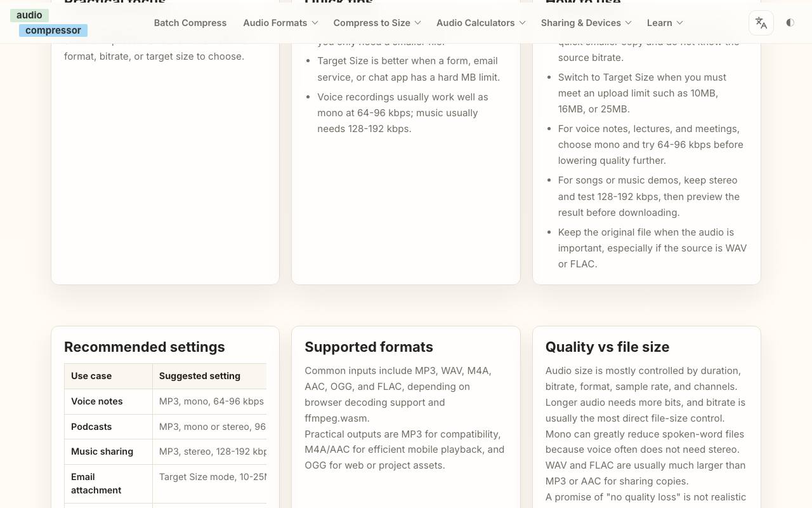812x508 pixels.
Task: Click the audio compressor logo
Action: pos(49,23)
